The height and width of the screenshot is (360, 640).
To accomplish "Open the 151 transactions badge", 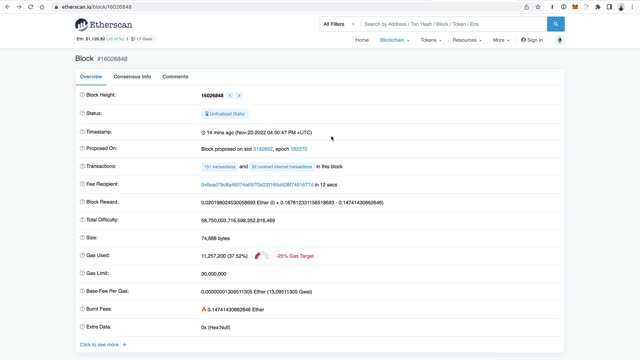I will [220, 167].
